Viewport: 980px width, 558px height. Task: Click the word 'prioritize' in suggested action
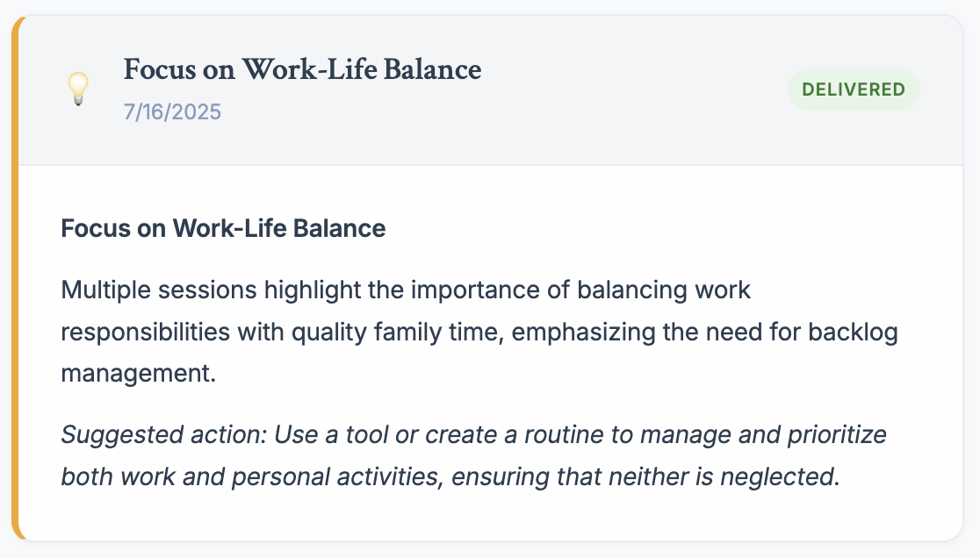[836, 434]
